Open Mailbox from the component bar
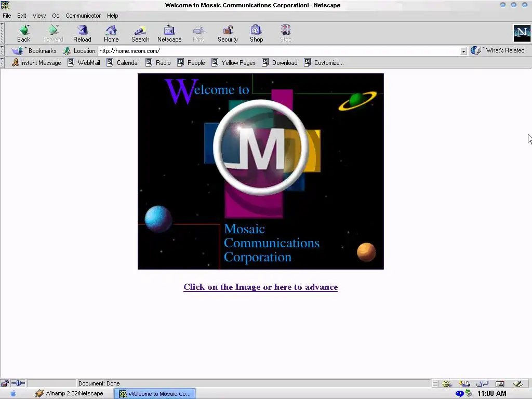The height and width of the screenshot is (399, 532). click(x=464, y=384)
